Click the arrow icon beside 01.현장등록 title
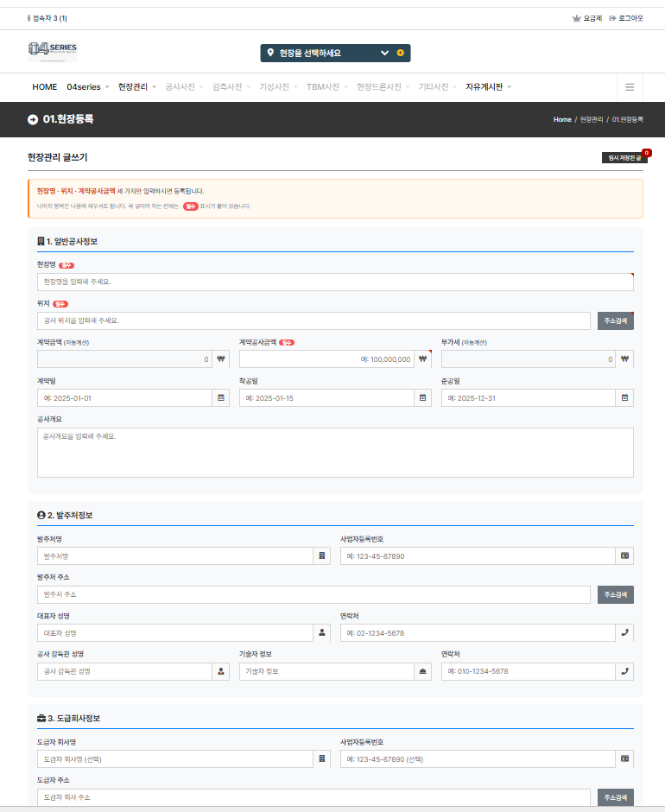 click(33, 119)
